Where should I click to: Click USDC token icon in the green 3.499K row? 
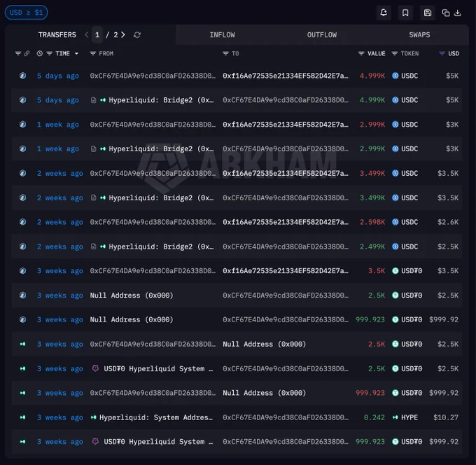(395, 197)
